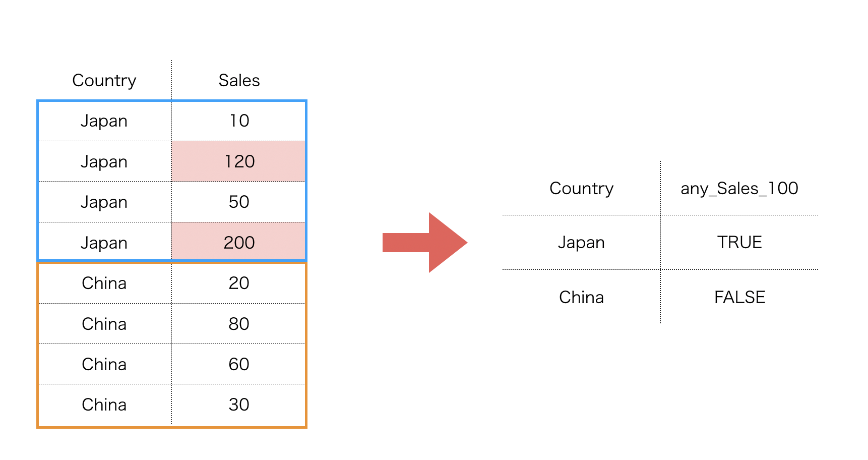Click the Sales value 10 cell

coord(239,121)
